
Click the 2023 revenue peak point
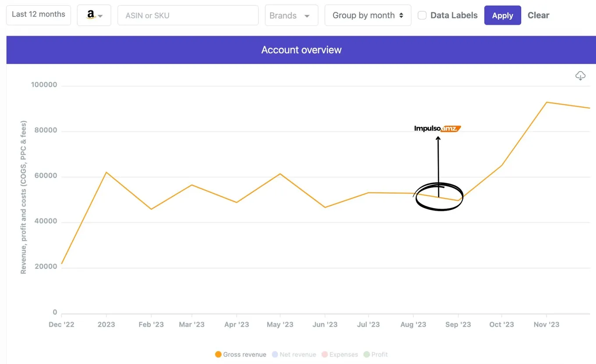(x=106, y=172)
